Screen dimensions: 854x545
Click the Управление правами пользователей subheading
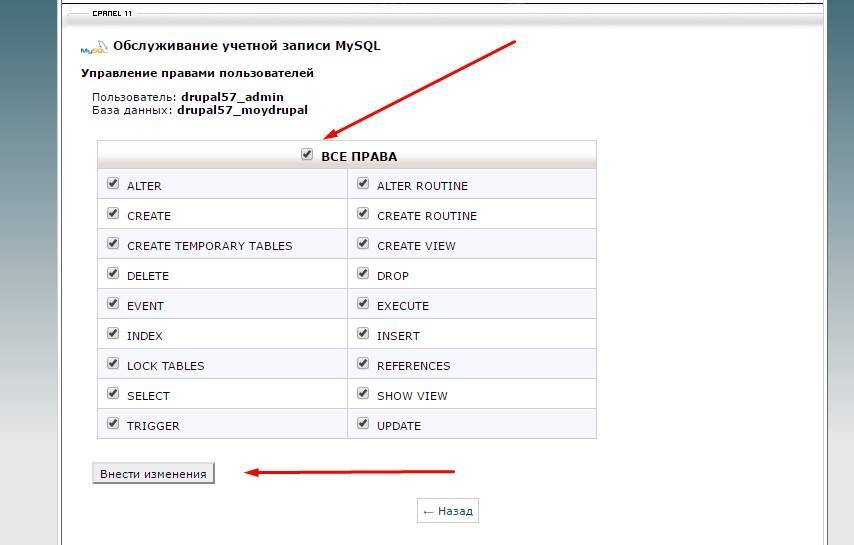coord(197,73)
